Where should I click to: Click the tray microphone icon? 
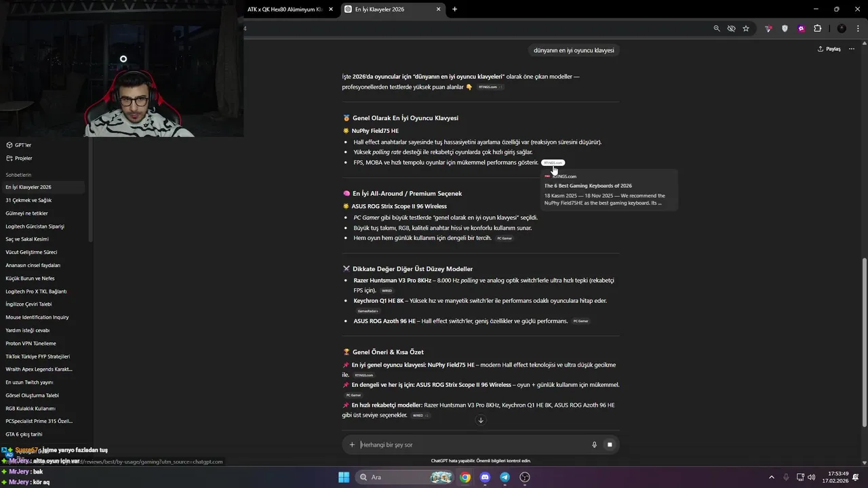click(x=786, y=477)
